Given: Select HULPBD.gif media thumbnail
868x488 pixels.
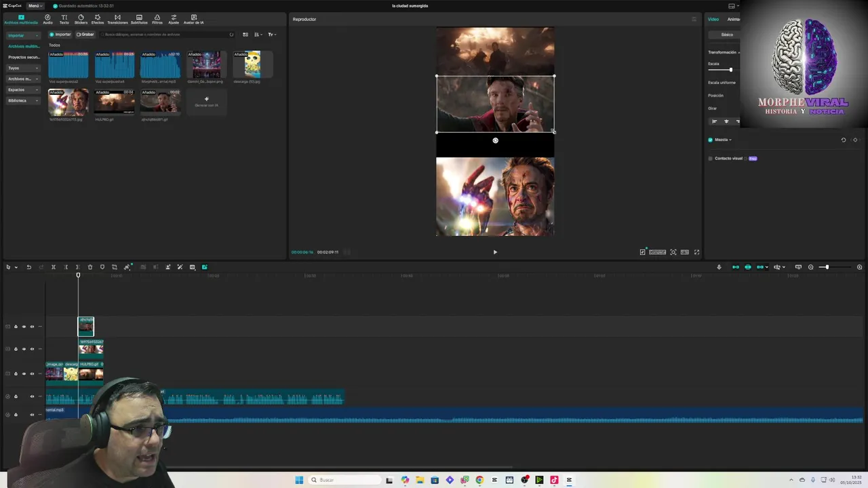Looking at the screenshot, I should (114, 102).
